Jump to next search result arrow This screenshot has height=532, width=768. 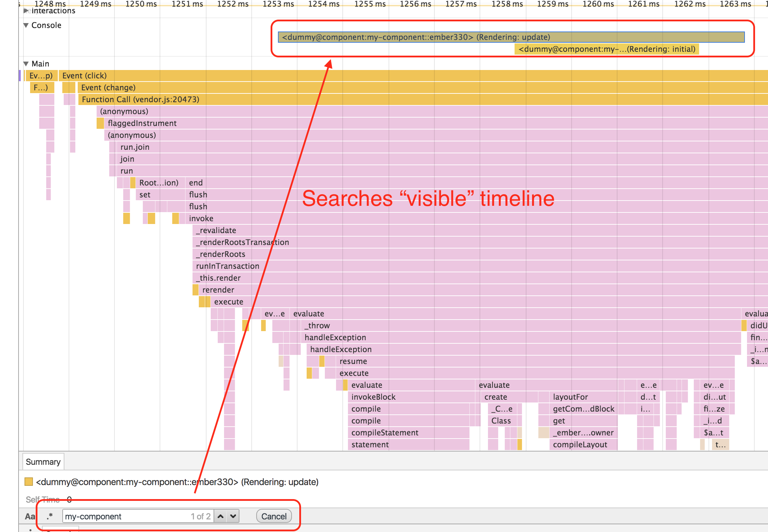233,516
